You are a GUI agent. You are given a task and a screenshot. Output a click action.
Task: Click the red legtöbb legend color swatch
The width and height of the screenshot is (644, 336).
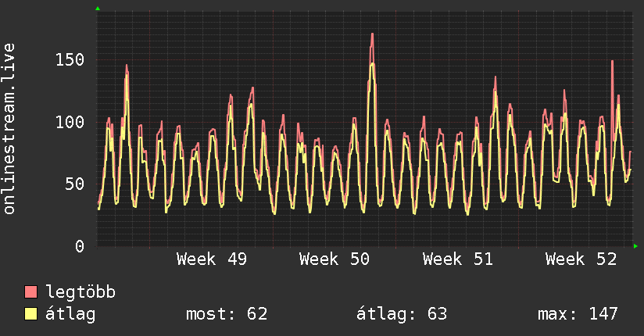[31, 293]
